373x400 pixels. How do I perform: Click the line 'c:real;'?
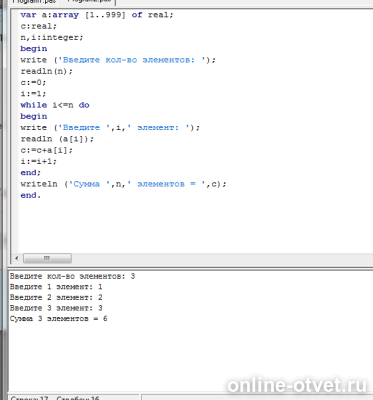point(39,26)
